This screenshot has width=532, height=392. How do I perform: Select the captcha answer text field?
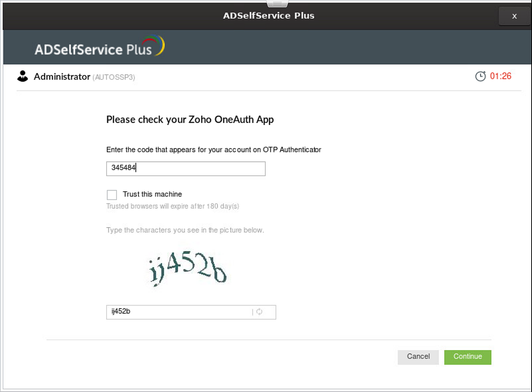click(x=166, y=312)
